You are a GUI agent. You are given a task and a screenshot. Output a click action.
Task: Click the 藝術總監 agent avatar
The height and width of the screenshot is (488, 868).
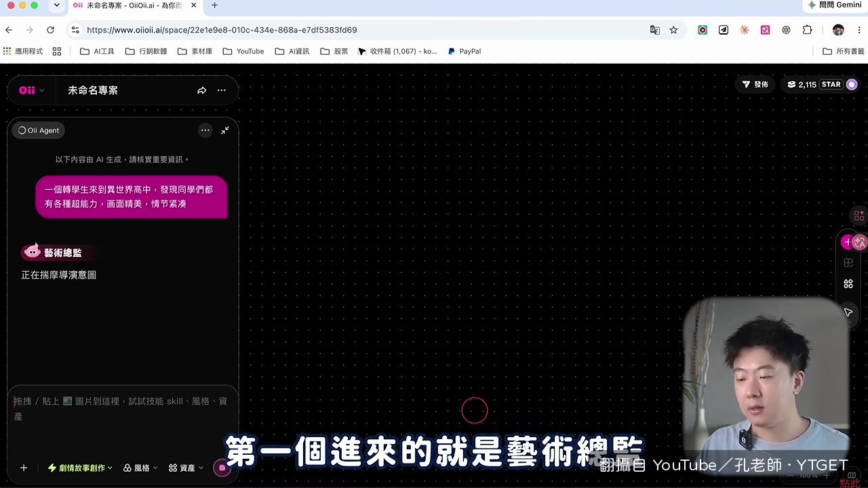pos(32,251)
